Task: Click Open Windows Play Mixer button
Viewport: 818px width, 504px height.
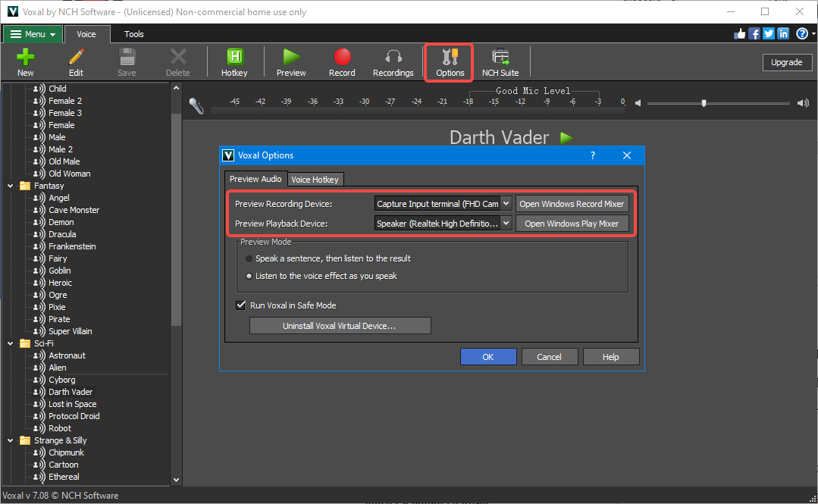Action: [572, 224]
